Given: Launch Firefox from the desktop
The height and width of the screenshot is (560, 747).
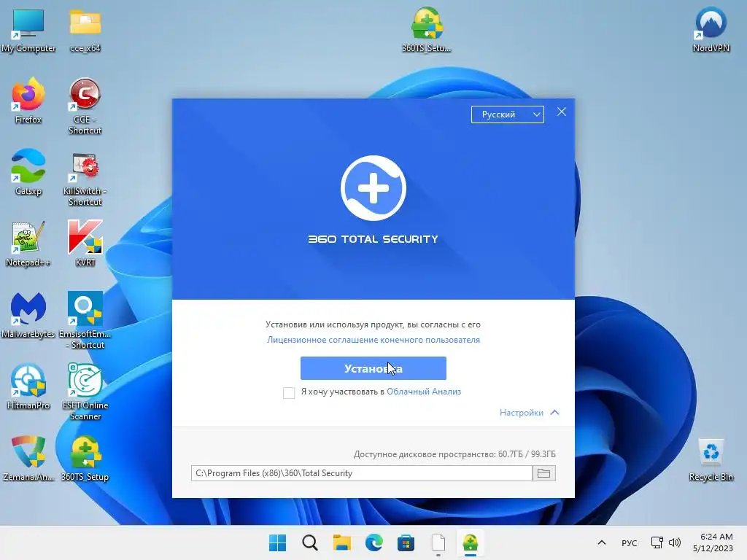Looking at the screenshot, I should tap(28, 101).
